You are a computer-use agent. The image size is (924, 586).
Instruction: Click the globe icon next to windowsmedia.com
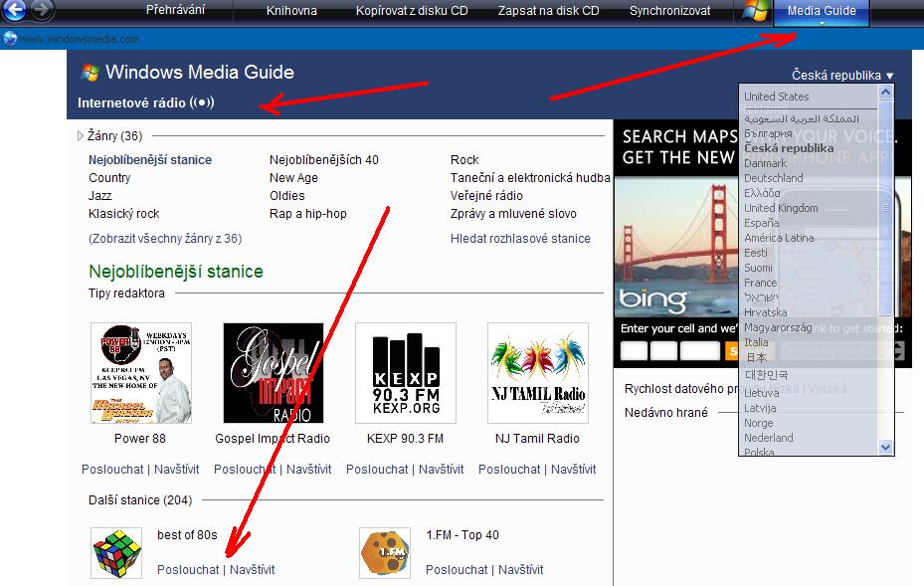click(x=9, y=39)
